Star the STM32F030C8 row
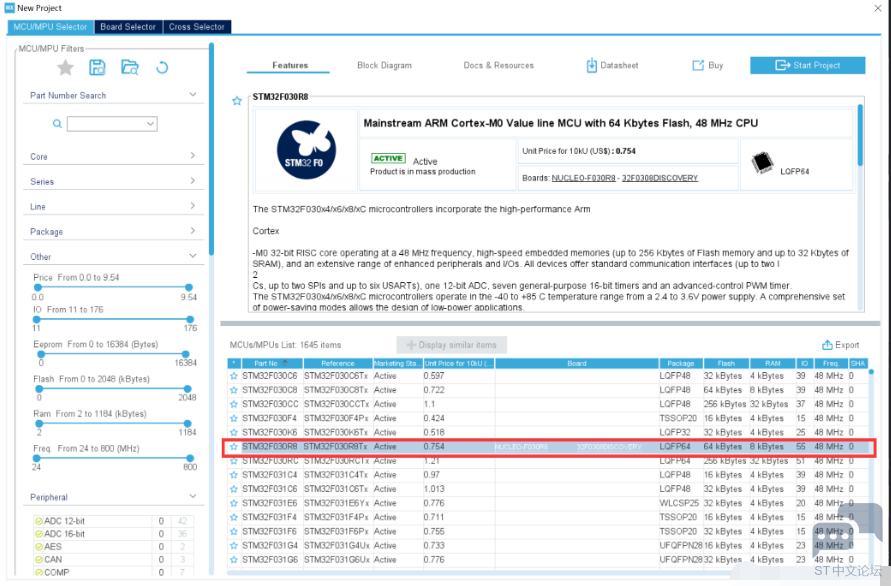This screenshot has width=891, height=586. [234, 390]
